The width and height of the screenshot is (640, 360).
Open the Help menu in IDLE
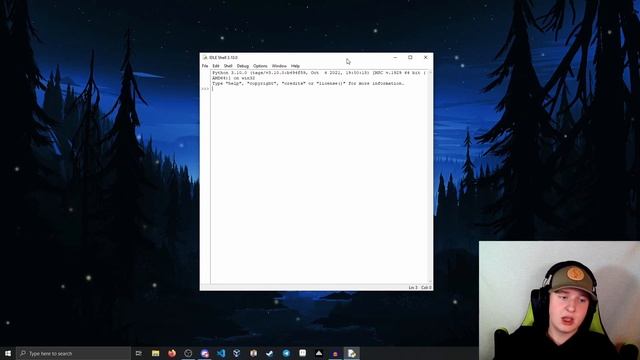pyautogui.click(x=295, y=66)
